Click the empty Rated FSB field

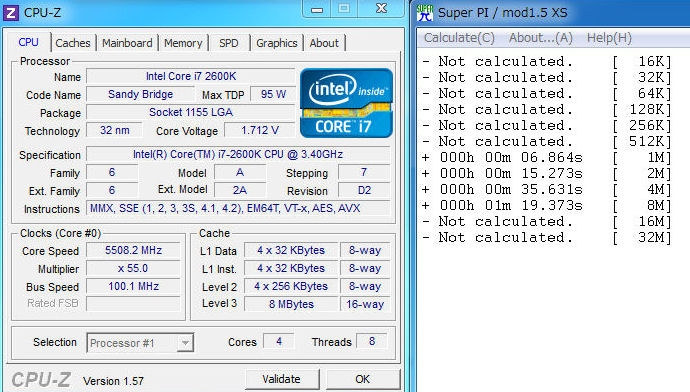[x=133, y=304]
